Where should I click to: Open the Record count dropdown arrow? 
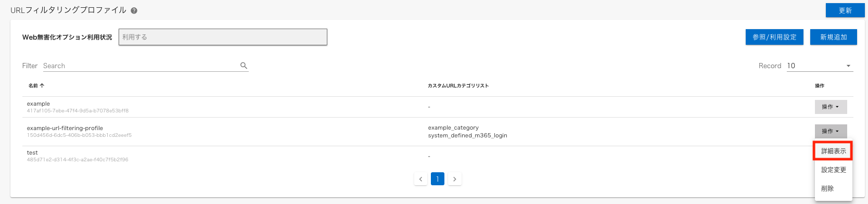pos(848,66)
